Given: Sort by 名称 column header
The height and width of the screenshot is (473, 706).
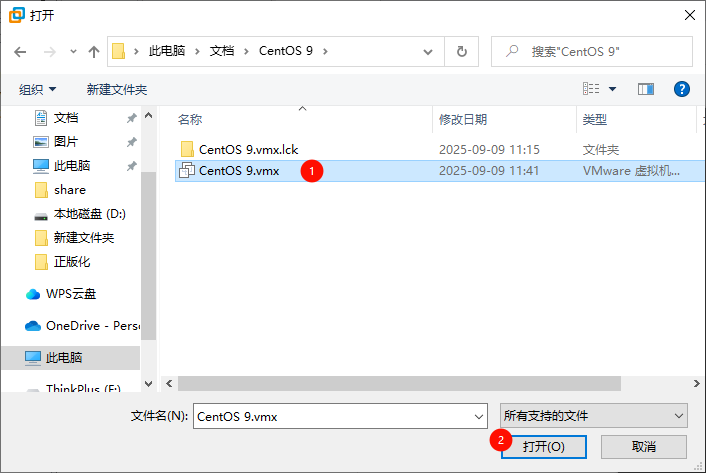Looking at the screenshot, I should [x=190, y=120].
